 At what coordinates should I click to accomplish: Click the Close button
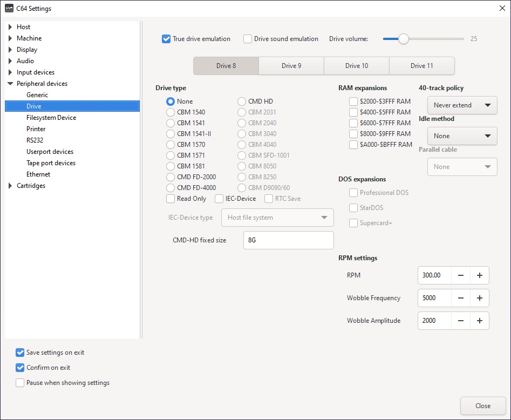482,406
